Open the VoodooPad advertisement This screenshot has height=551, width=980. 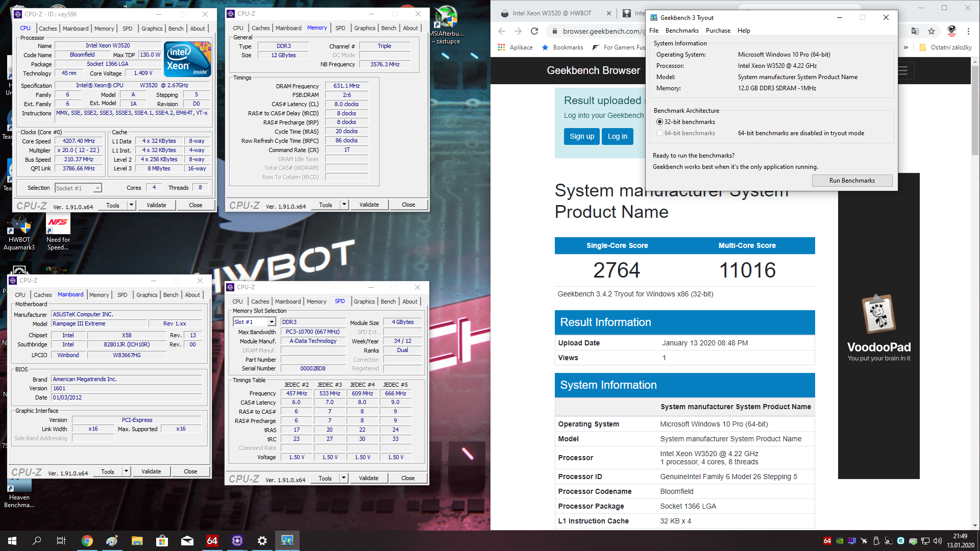[x=878, y=326]
